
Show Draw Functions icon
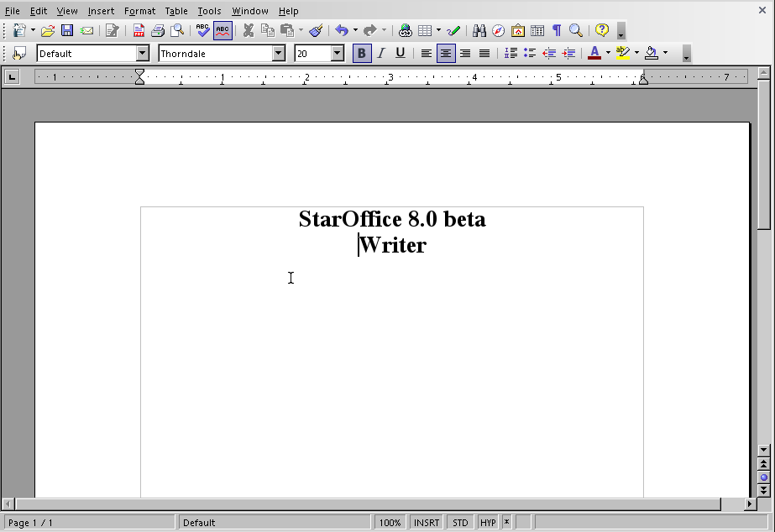click(453, 30)
